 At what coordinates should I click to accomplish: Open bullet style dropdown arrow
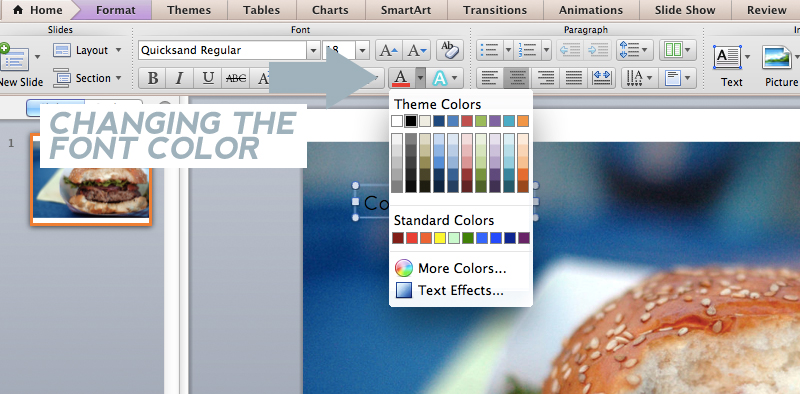[x=508, y=50]
